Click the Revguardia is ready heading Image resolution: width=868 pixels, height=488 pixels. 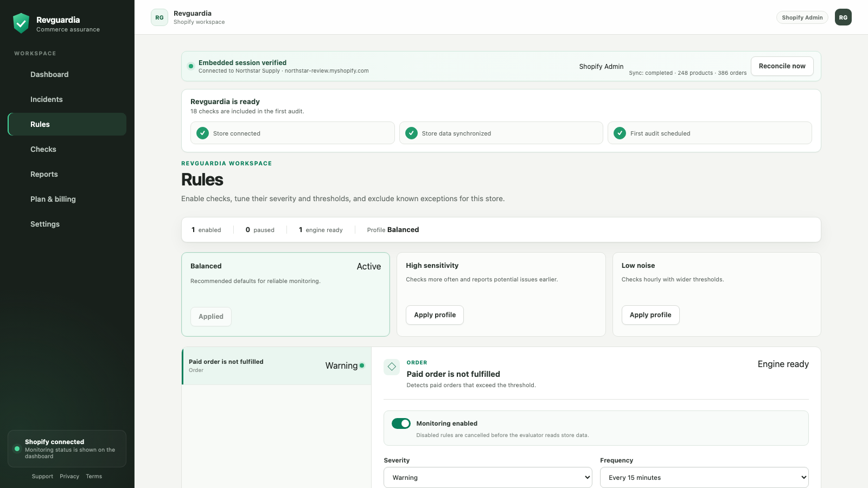coord(225,101)
